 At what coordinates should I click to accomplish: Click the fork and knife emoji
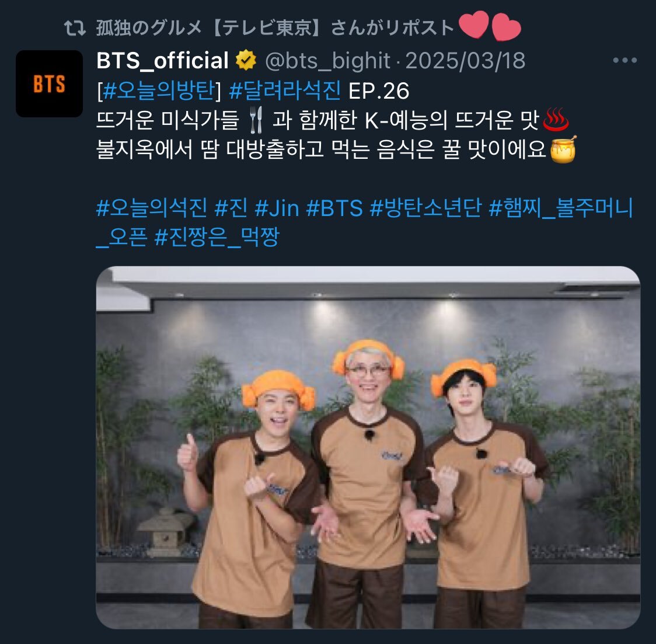256,120
